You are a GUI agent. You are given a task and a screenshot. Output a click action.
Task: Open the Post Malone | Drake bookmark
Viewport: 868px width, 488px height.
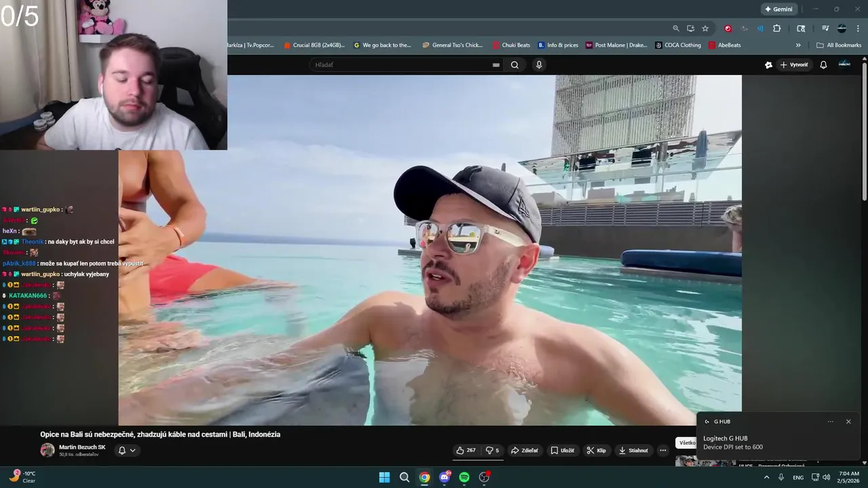coord(617,45)
